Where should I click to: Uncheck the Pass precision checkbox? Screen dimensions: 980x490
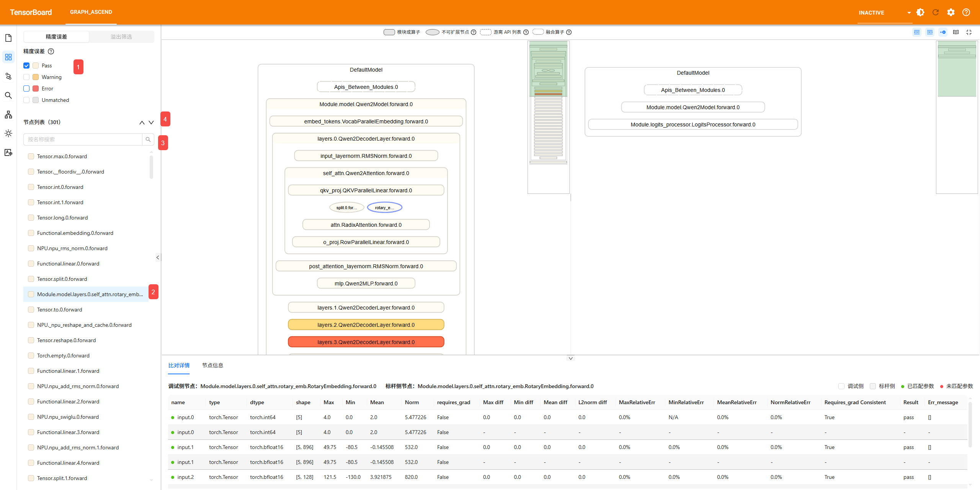[x=26, y=66]
